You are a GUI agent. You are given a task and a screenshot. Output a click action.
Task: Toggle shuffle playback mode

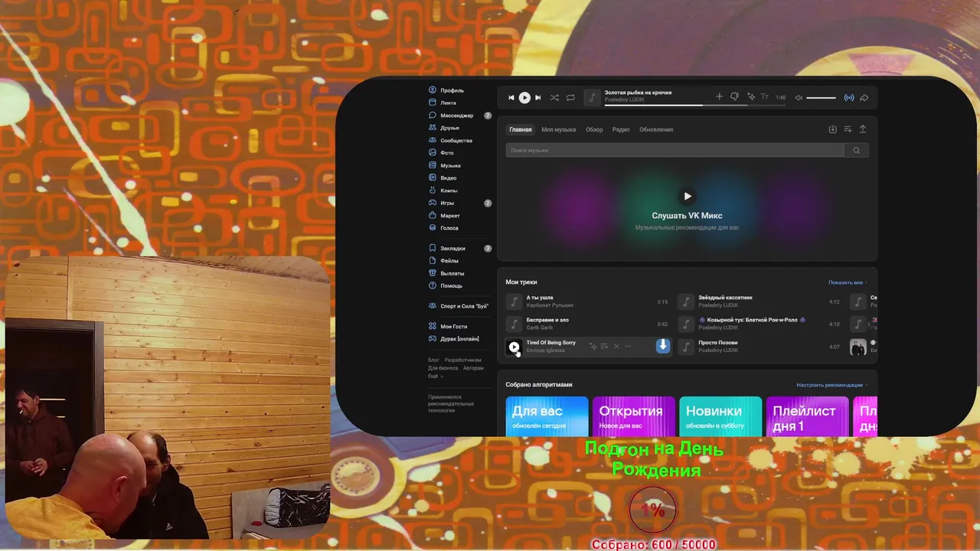tap(554, 98)
